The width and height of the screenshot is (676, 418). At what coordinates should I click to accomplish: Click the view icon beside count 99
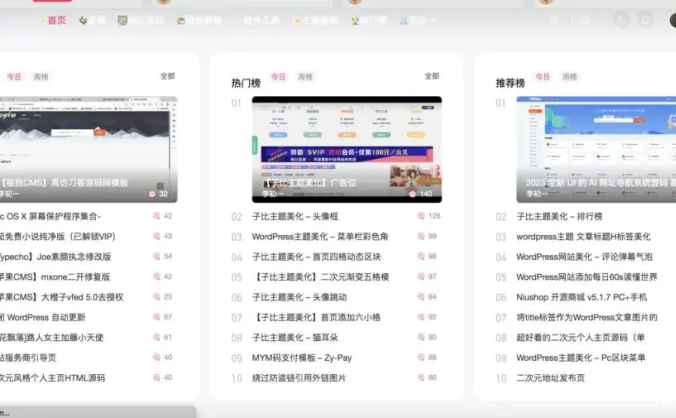(421, 236)
